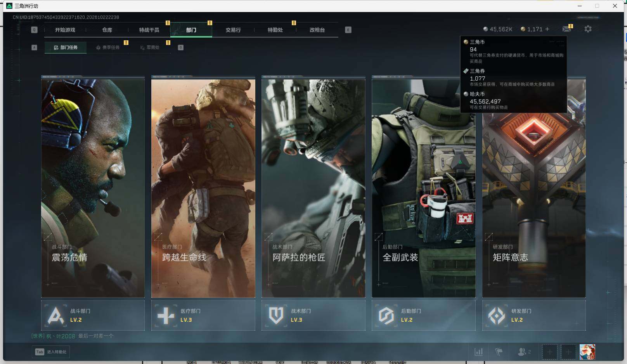The width and height of the screenshot is (627, 364).
Task: Click the E key navigation icon
Action: (x=348, y=30)
